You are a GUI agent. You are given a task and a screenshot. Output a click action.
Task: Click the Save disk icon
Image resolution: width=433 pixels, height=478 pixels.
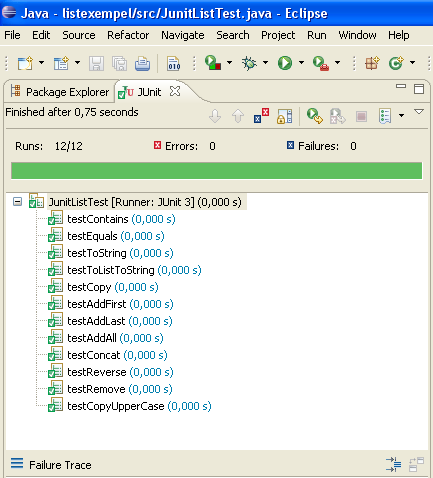96,63
